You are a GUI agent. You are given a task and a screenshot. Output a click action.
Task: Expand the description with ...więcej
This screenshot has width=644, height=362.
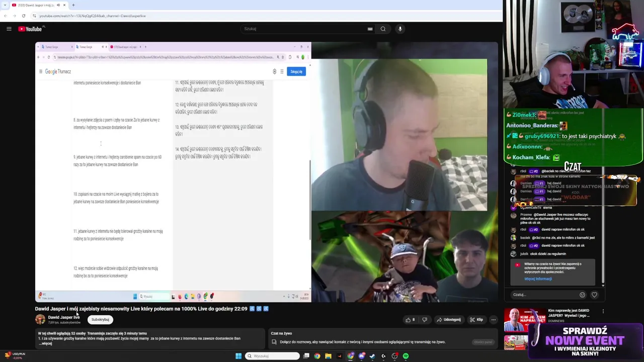tap(46, 343)
